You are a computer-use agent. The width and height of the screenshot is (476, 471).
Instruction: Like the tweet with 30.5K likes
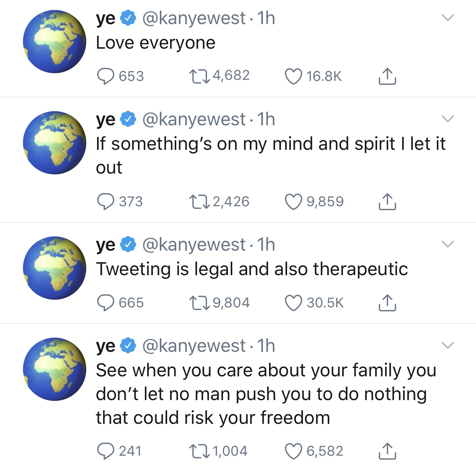294,302
